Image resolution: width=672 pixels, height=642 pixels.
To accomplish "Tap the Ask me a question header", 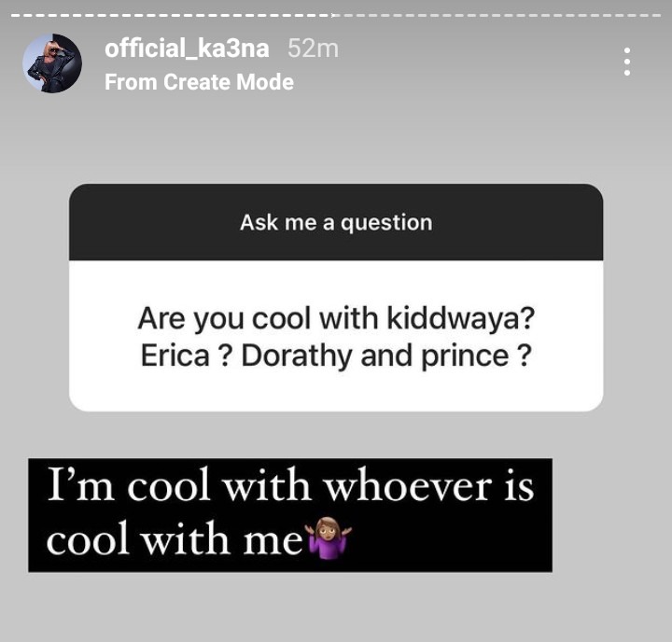I will (336, 222).
